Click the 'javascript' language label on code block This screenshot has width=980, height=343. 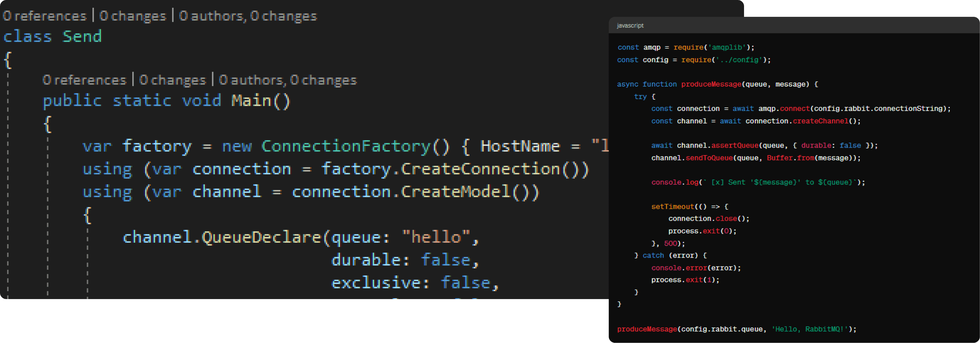point(630,26)
